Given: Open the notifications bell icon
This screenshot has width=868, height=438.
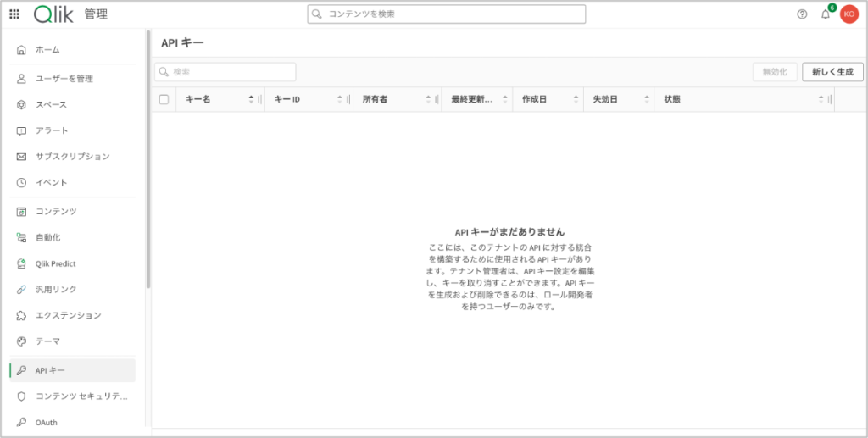Looking at the screenshot, I should tap(826, 14).
